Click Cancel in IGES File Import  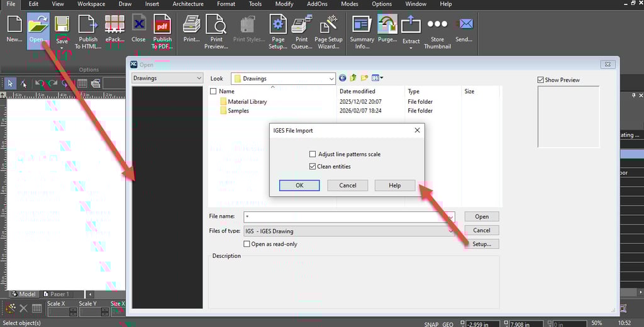[347, 186]
